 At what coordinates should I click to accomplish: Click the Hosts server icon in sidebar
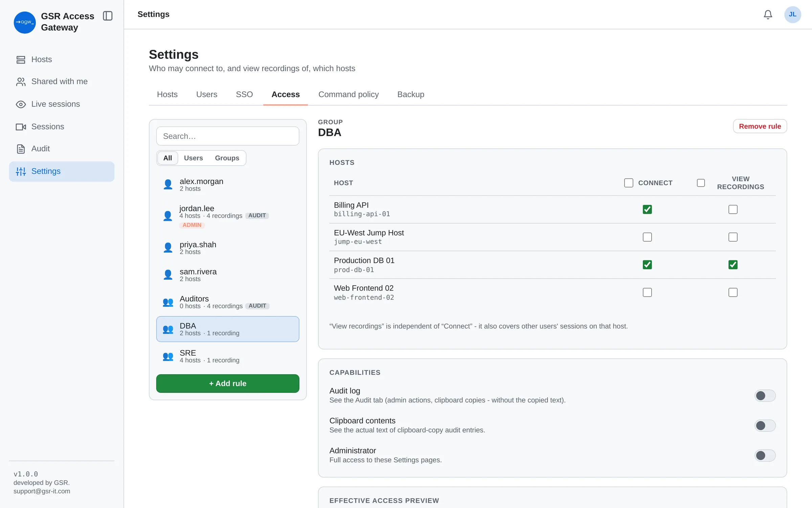tap(21, 60)
